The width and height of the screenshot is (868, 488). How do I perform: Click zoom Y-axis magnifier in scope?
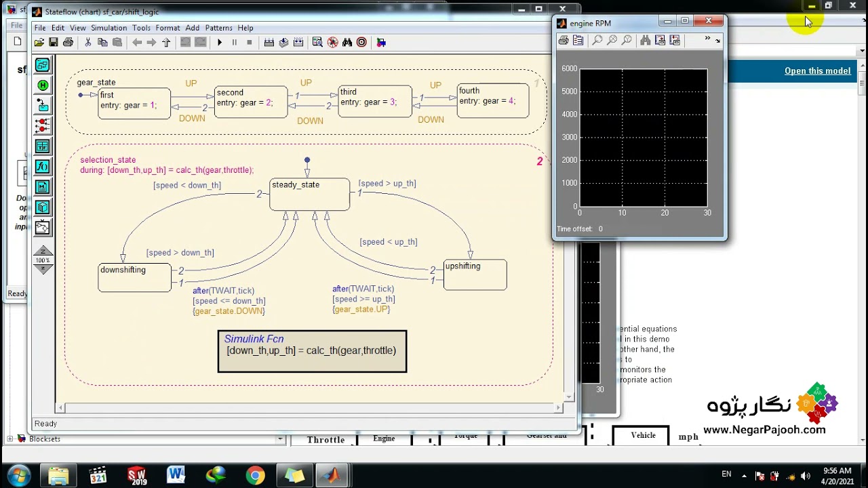627,41
